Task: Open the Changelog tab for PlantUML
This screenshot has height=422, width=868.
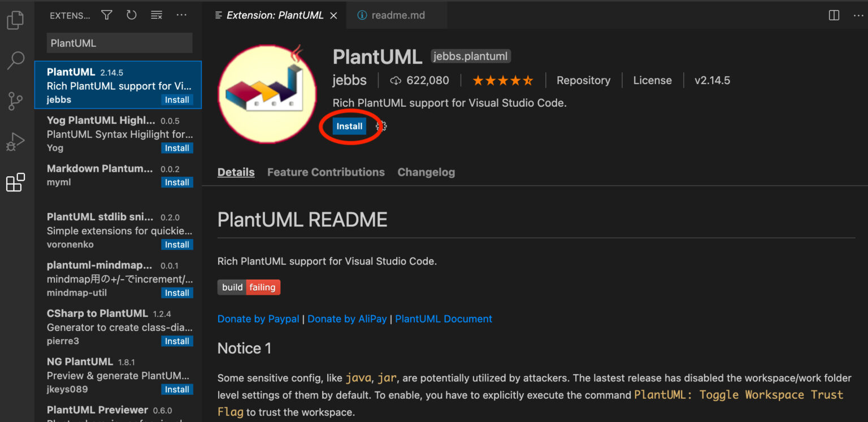Action: pyautogui.click(x=426, y=172)
